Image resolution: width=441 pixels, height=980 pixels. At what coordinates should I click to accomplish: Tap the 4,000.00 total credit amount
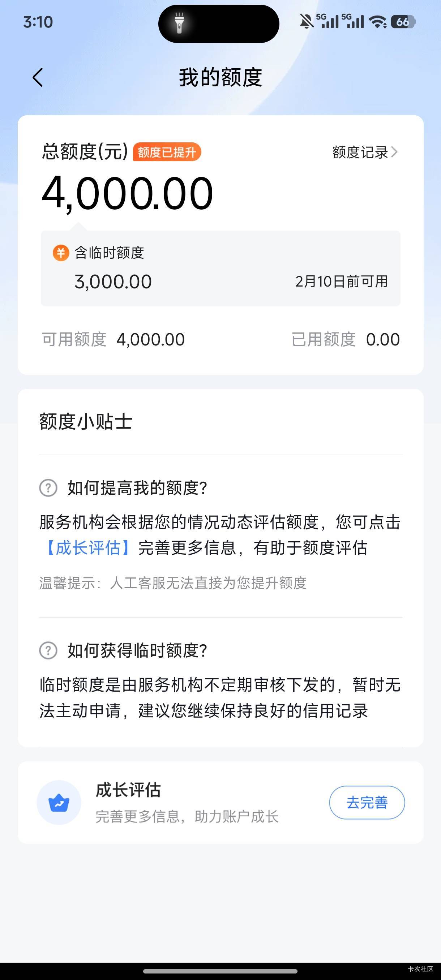point(128,193)
